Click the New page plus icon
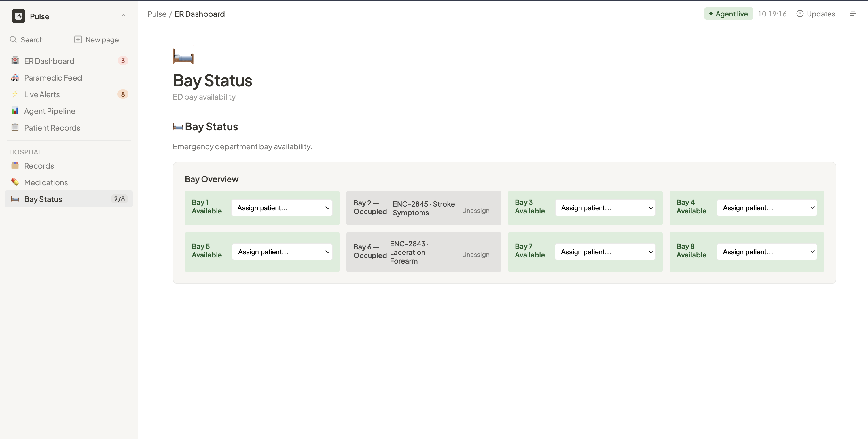Viewport: 868px width, 439px height. click(x=78, y=39)
